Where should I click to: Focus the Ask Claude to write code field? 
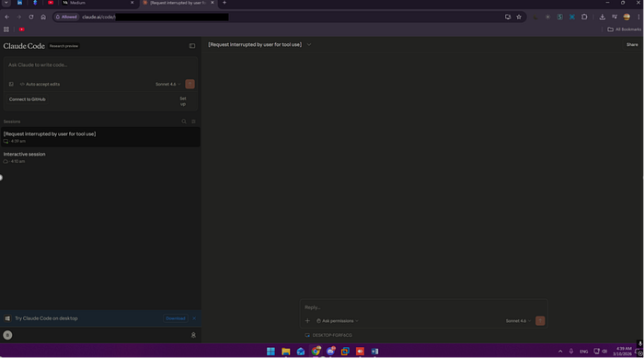click(x=100, y=65)
